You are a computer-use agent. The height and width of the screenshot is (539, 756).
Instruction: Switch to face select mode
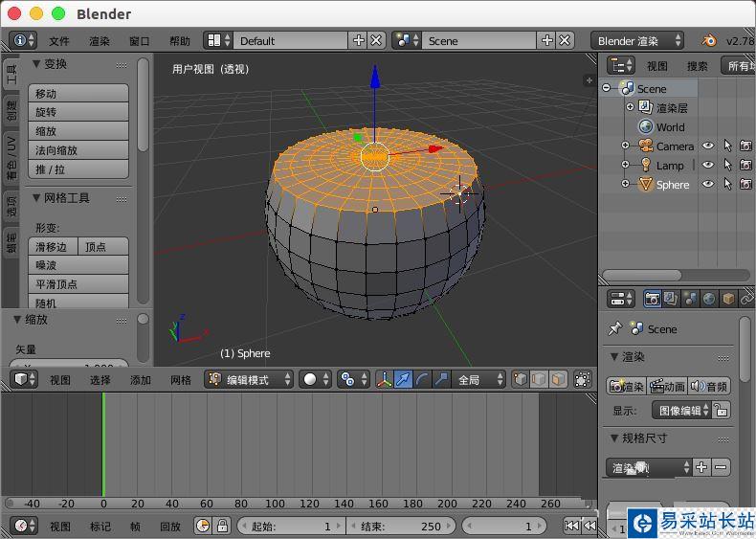point(559,379)
